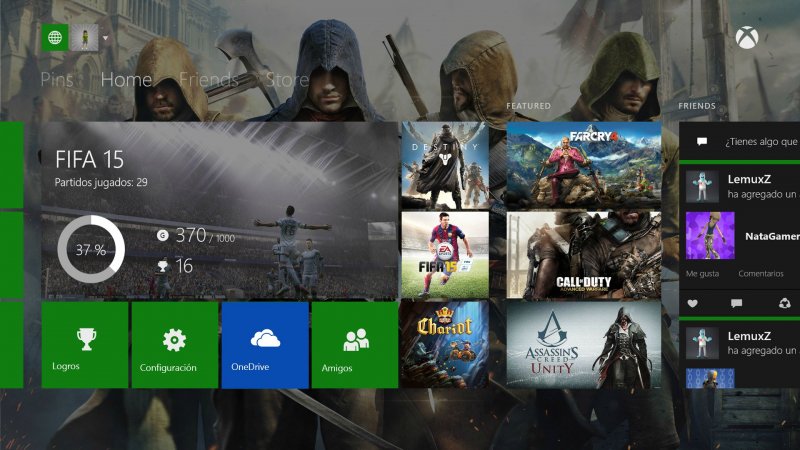Launch the FIFA 15 cover tile

(x=445, y=255)
